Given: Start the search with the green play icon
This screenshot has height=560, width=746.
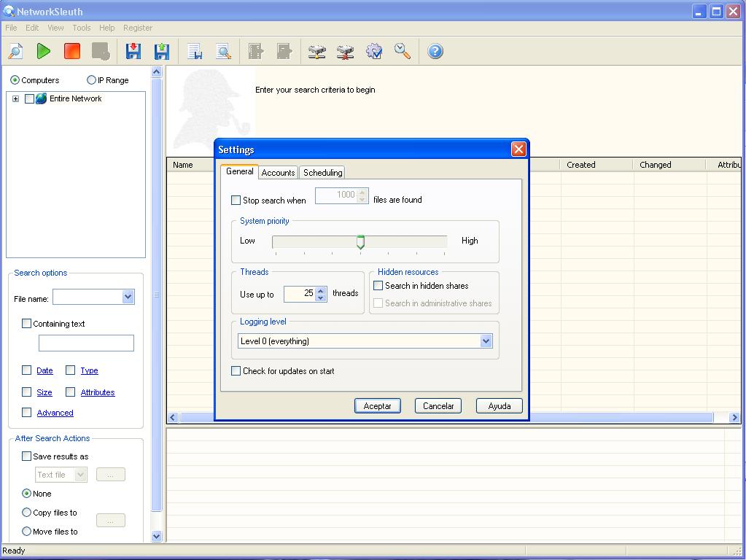Looking at the screenshot, I should coord(43,51).
